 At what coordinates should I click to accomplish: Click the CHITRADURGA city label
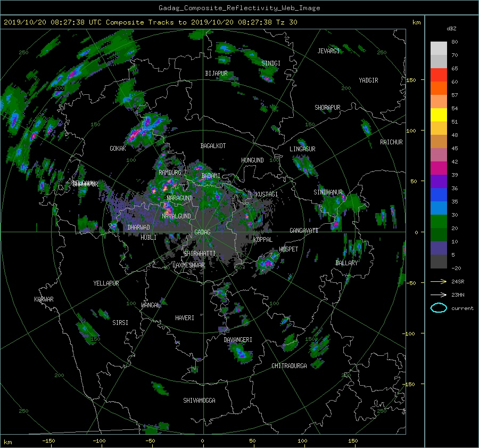(x=289, y=366)
